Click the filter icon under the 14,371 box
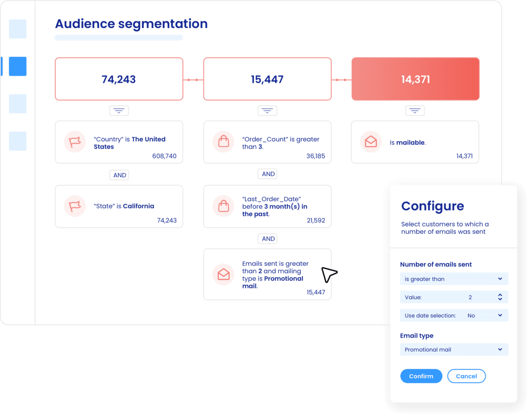 pyautogui.click(x=415, y=111)
